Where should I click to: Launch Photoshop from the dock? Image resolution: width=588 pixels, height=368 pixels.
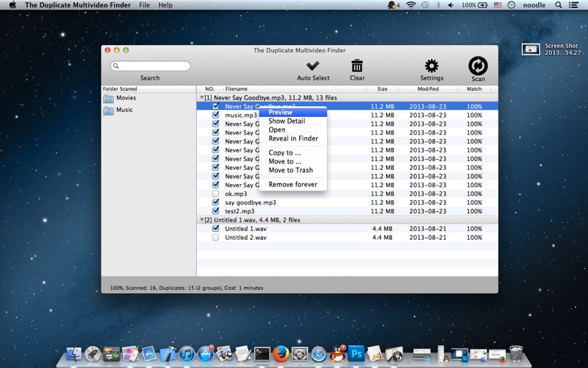(356, 354)
